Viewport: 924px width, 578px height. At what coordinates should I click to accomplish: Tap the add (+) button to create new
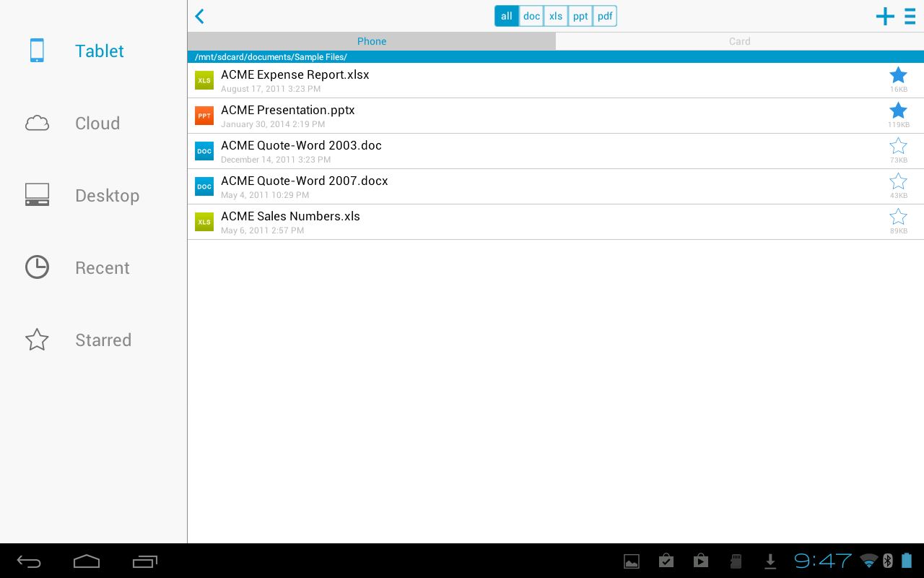click(884, 16)
